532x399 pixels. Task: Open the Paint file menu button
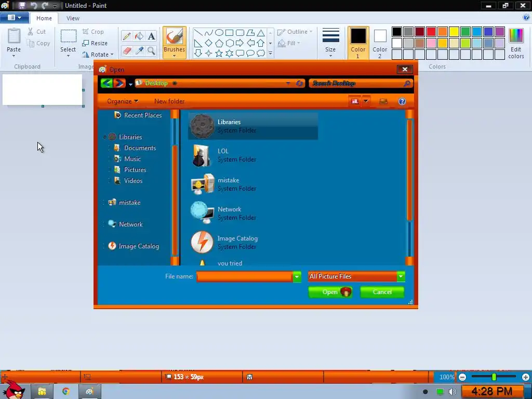[14, 18]
